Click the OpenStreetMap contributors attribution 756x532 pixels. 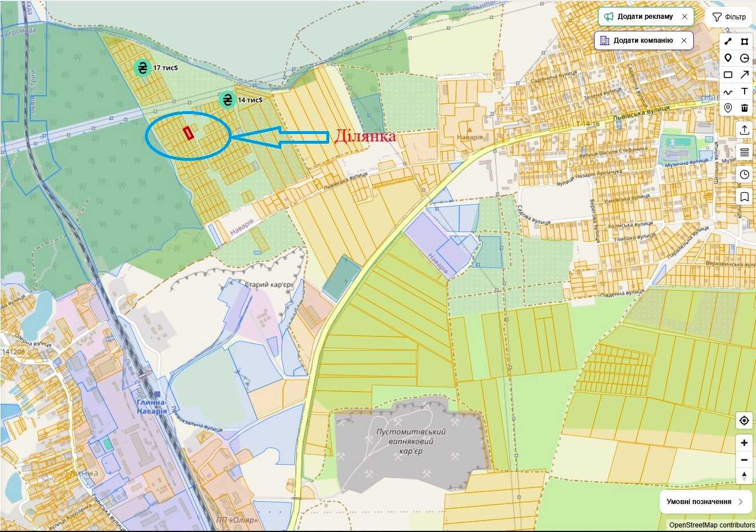[711, 525]
